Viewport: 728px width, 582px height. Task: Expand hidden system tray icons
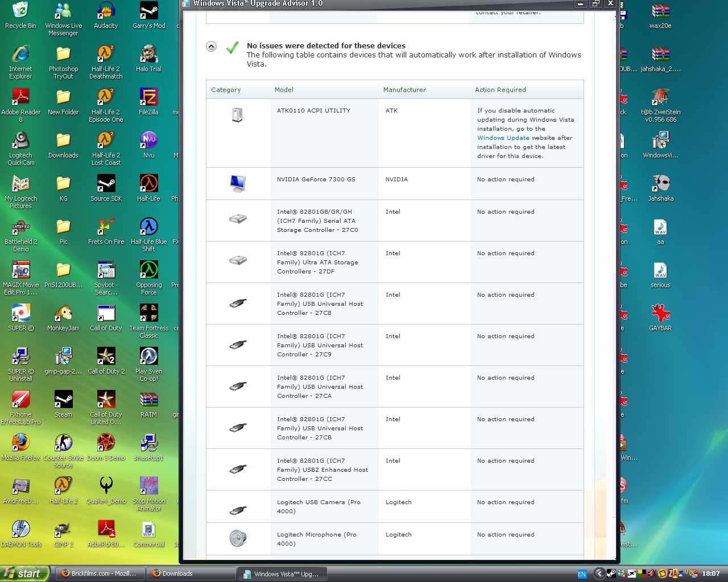point(599,573)
